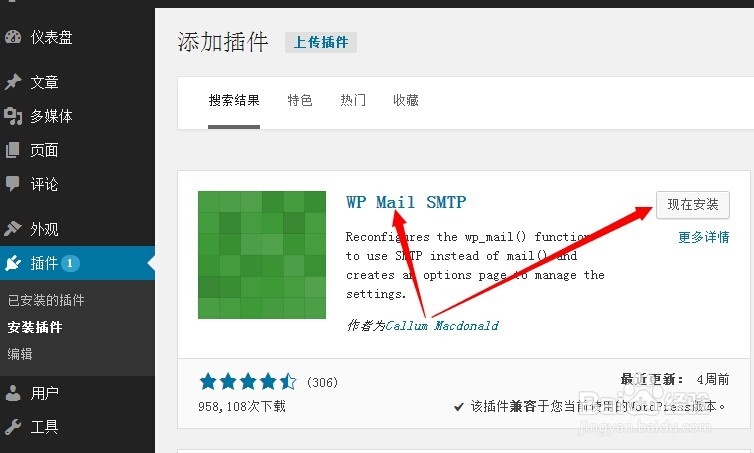
Task: Click the wrench icon beside 工具
Action: (x=13, y=427)
